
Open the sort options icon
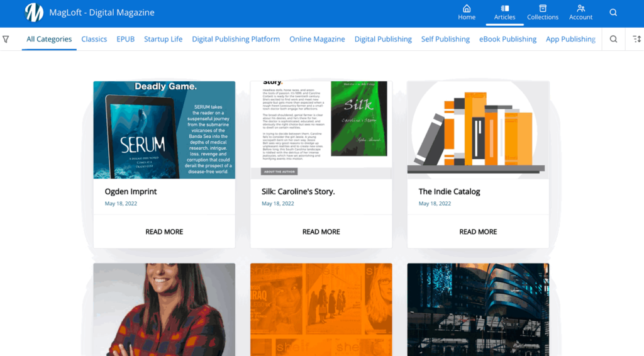tap(636, 39)
